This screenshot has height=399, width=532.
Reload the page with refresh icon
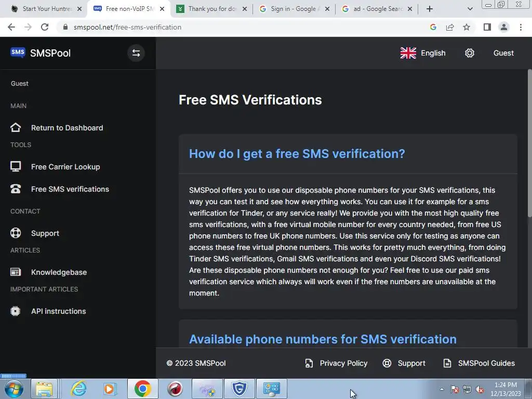coord(45,27)
